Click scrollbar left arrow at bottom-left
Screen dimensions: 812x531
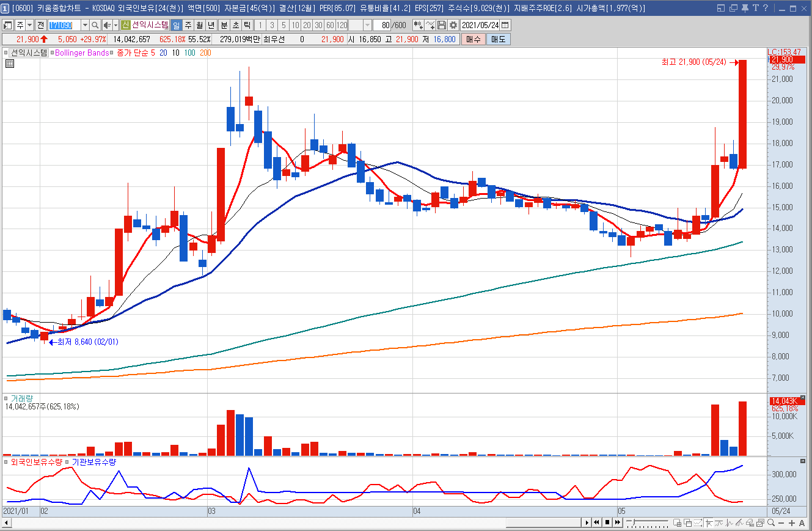click(7, 523)
